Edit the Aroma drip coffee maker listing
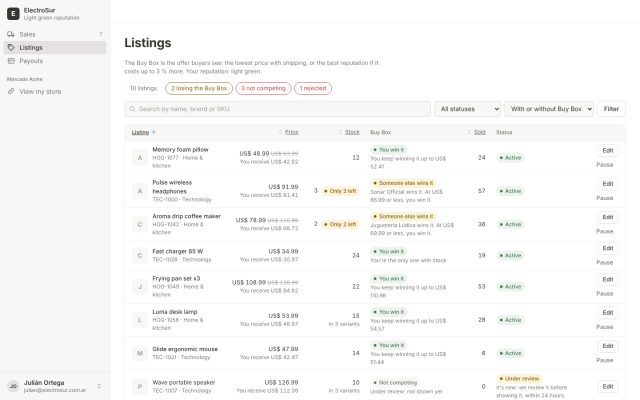The image size is (640, 400). point(608,217)
